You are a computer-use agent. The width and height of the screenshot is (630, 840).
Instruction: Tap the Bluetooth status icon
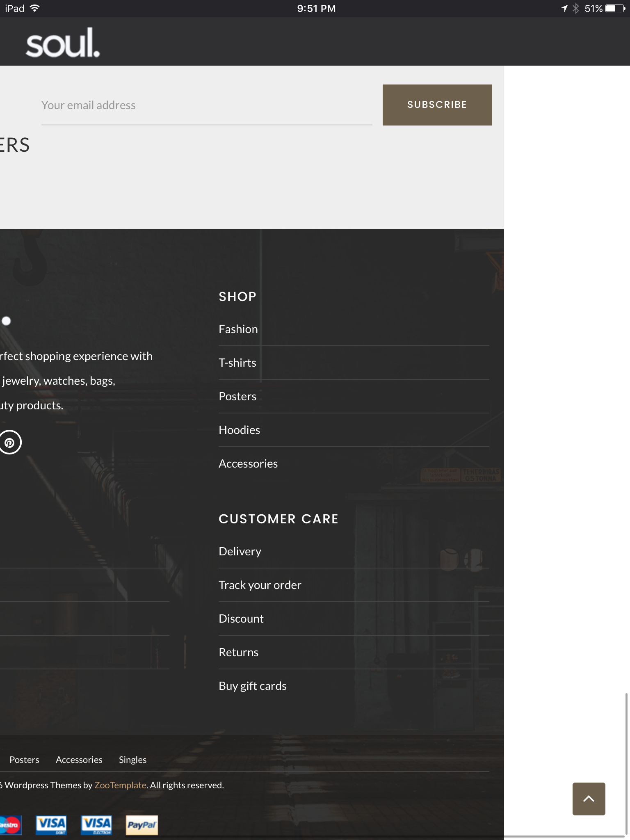[x=576, y=9]
